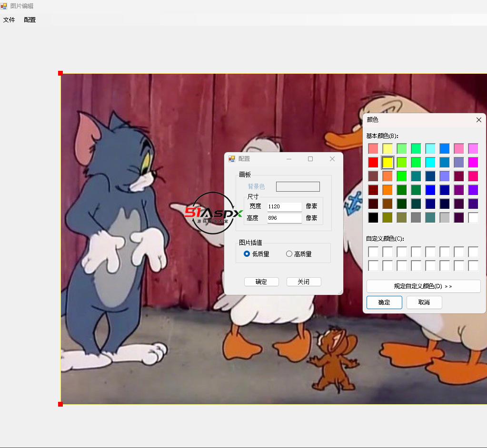Click 取消 in the 颜色 dialog
The image size is (487, 448).
[424, 302]
